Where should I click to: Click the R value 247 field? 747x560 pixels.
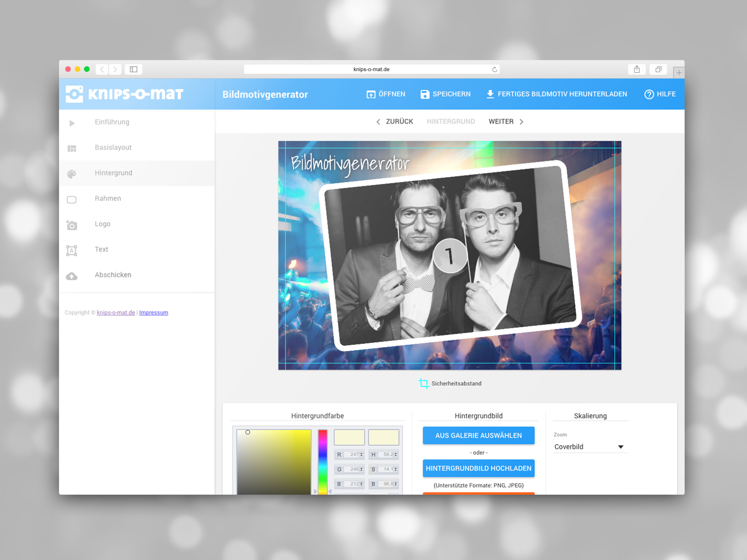(352, 455)
